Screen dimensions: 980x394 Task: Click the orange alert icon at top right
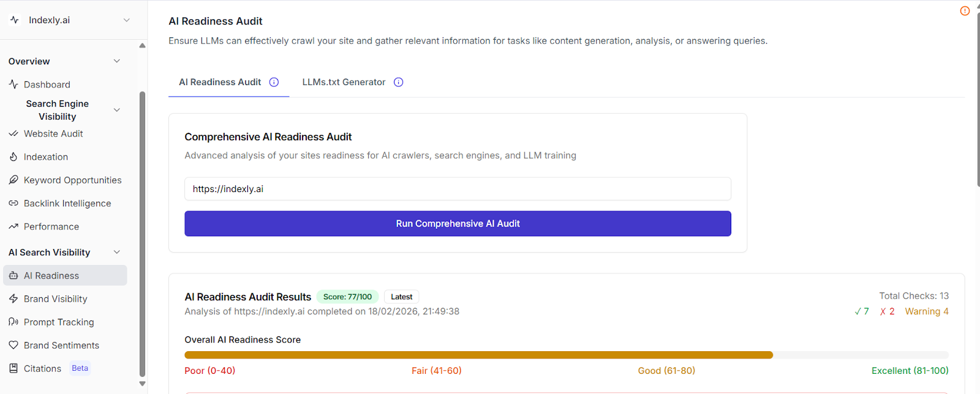pos(965,11)
